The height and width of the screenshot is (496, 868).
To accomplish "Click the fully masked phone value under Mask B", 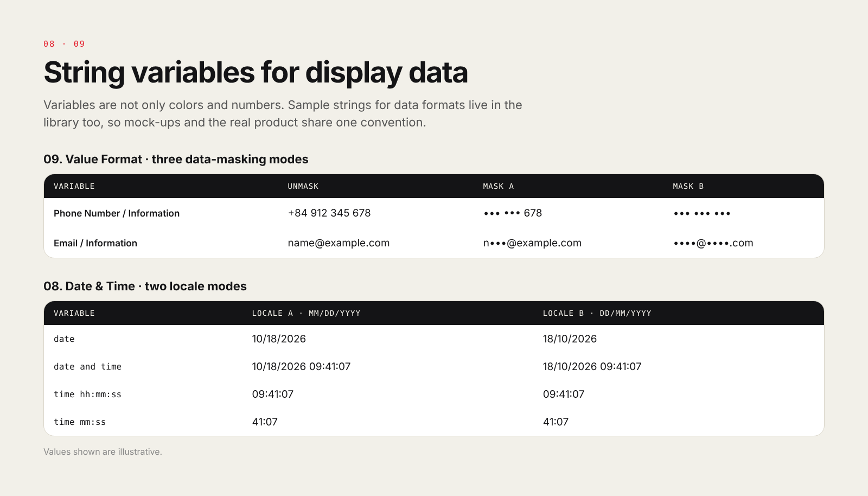I will 702,213.
